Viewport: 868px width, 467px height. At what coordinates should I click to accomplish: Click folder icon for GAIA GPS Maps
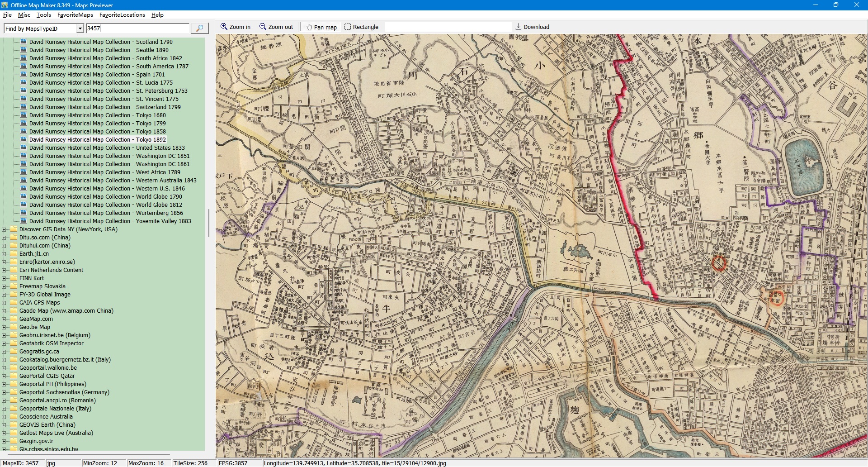14,303
